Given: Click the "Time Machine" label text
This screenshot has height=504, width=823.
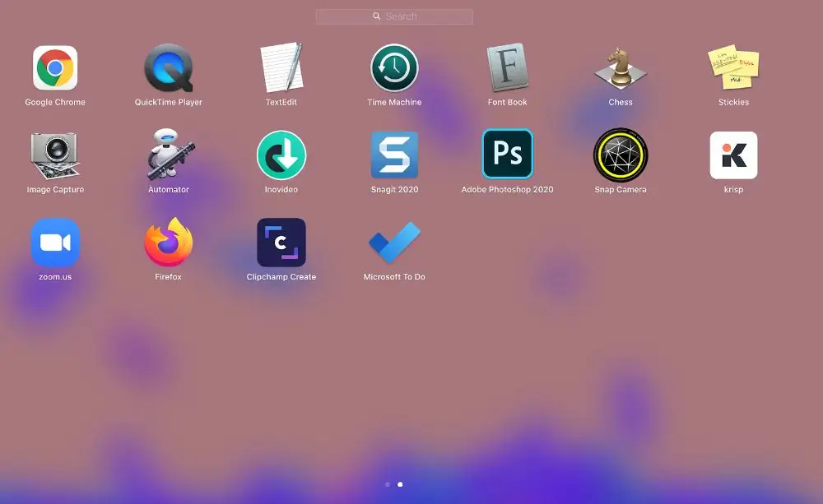Looking at the screenshot, I should tap(394, 102).
